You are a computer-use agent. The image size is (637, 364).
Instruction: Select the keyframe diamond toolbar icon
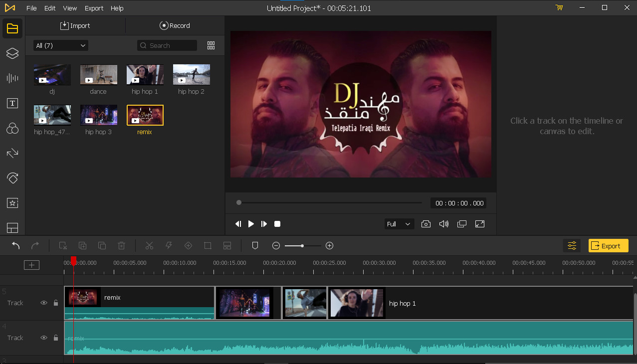188,245
